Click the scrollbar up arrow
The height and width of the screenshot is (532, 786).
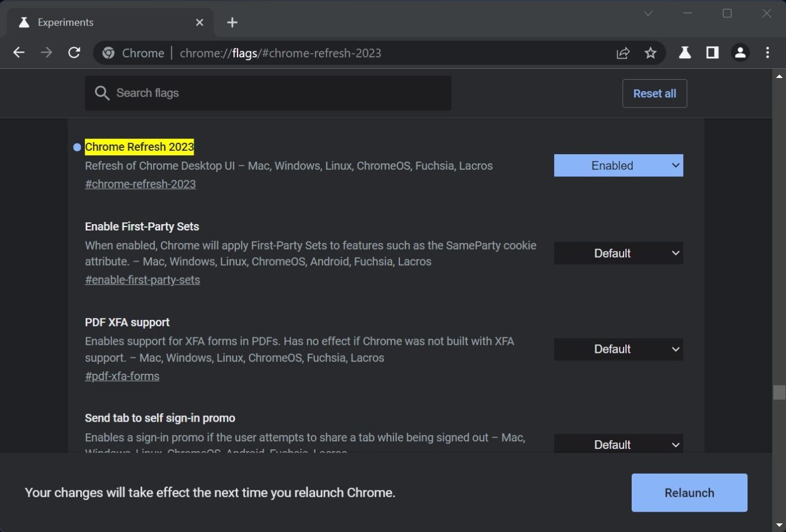(779, 76)
